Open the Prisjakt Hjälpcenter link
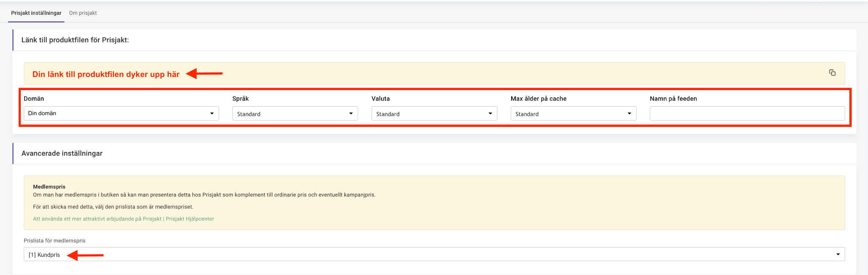Screen dimensions: 868x275 click(x=123, y=219)
